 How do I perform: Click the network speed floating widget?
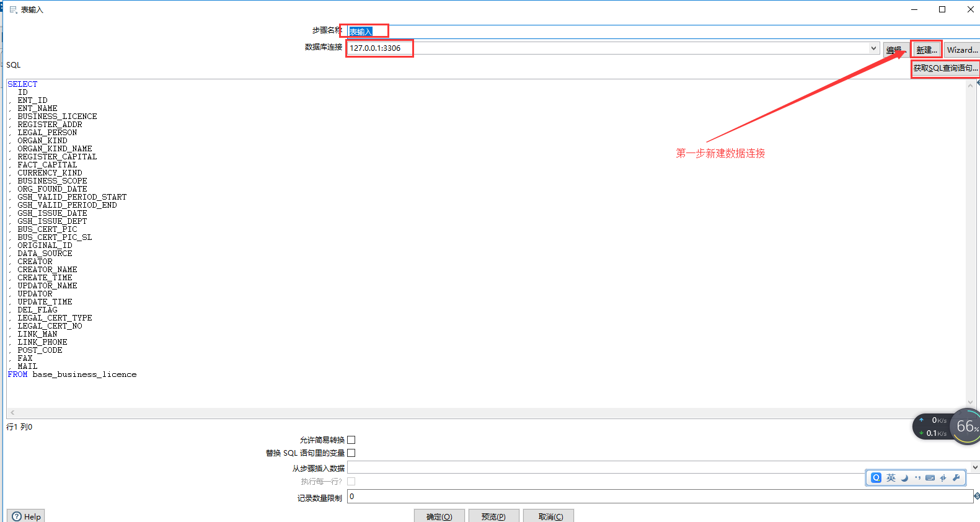coord(932,427)
